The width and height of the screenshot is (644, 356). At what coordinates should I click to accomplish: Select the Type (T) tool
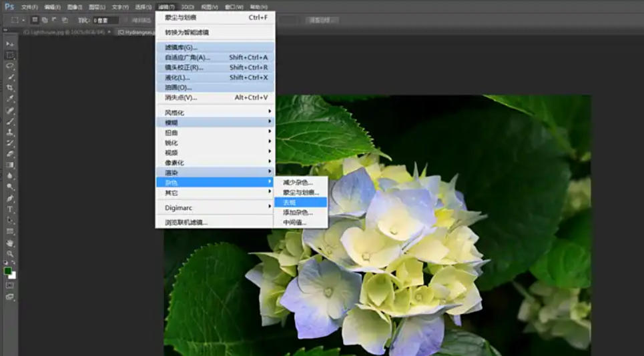10,209
